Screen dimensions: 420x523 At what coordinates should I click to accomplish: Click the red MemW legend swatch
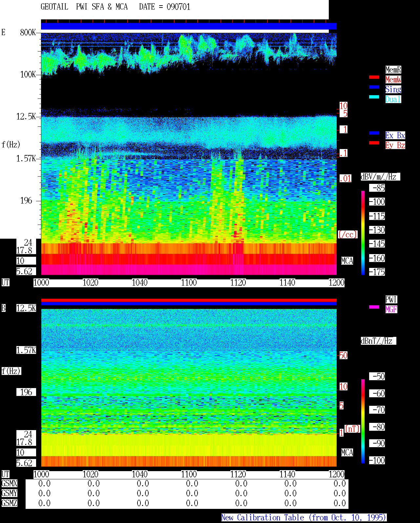(374, 77)
